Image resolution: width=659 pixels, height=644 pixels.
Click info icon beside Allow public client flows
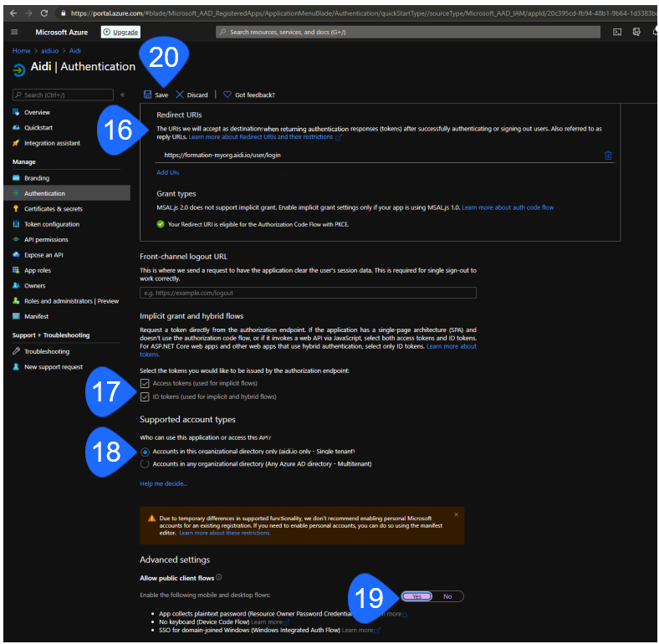tap(218, 577)
